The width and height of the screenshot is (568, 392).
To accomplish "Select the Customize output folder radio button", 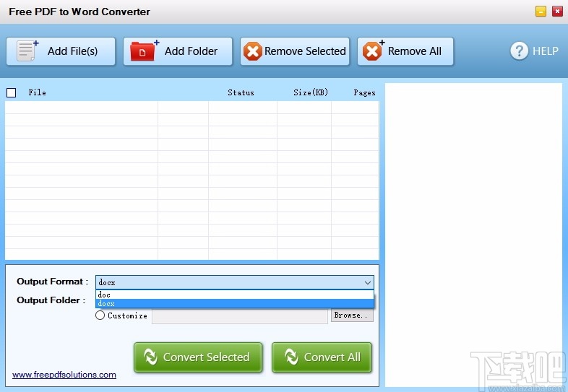I will (x=100, y=315).
